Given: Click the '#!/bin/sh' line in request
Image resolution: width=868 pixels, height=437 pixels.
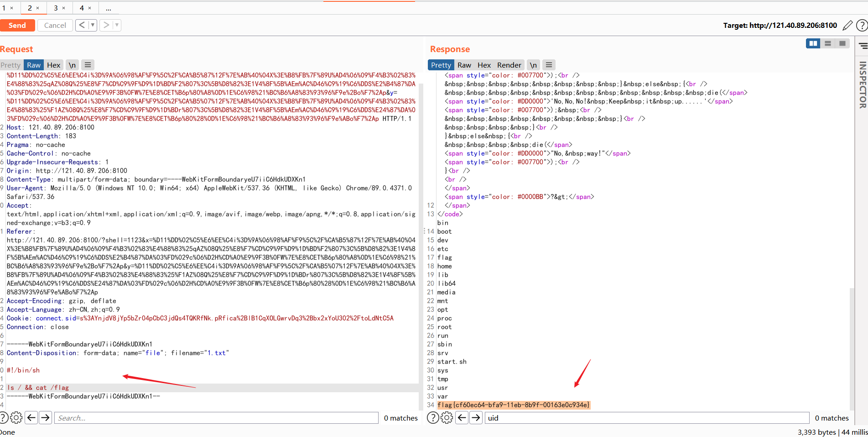Looking at the screenshot, I should [x=23, y=370].
